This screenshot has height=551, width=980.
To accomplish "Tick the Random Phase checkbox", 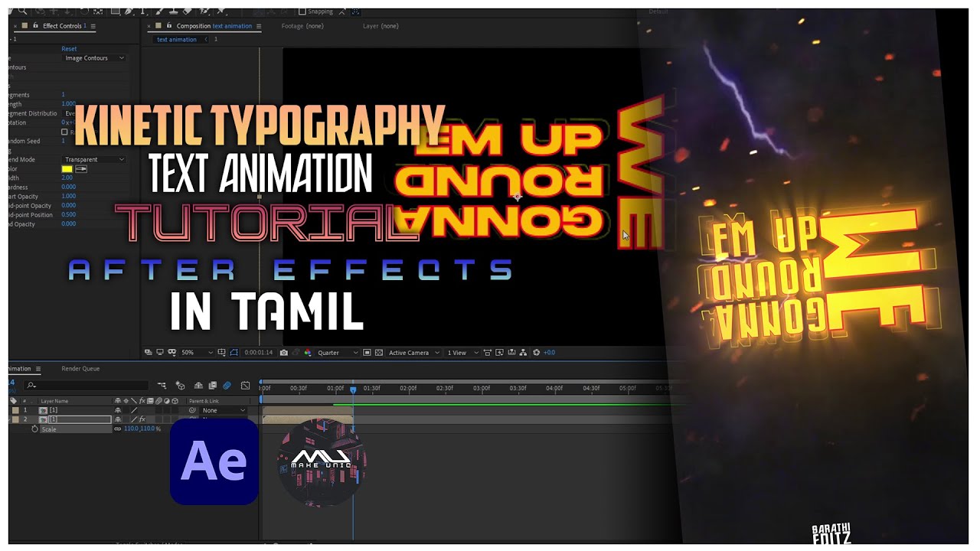I will (64, 132).
